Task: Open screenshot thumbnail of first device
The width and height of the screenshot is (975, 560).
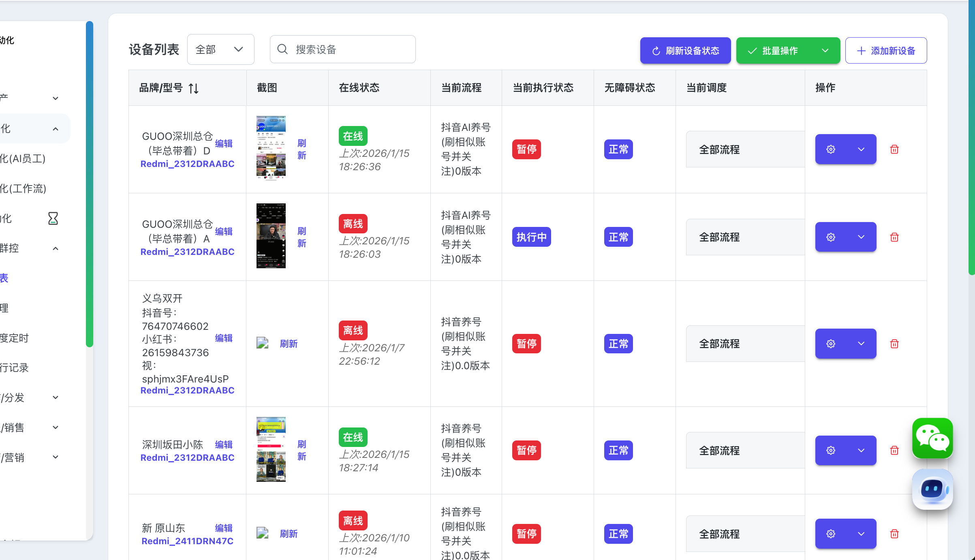Action: click(271, 148)
